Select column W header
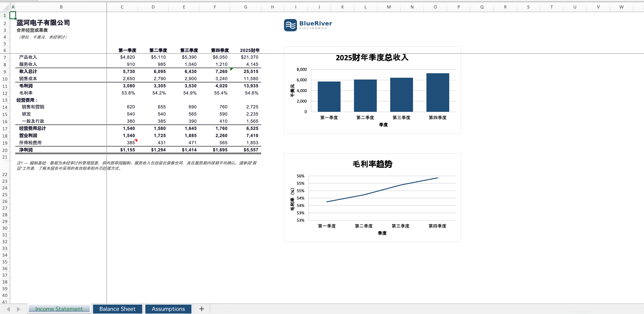The width and height of the screenshot is (644, 314). (621, 7)
